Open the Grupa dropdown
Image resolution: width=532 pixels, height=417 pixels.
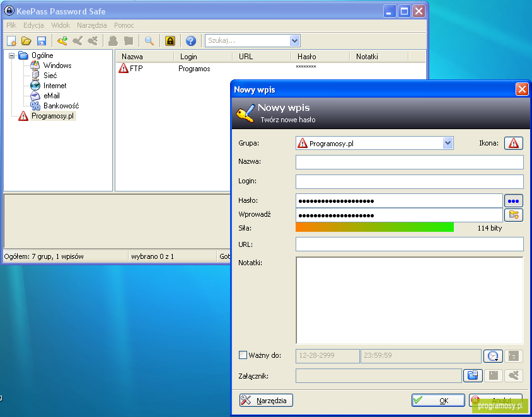click(x=448, y=143)
